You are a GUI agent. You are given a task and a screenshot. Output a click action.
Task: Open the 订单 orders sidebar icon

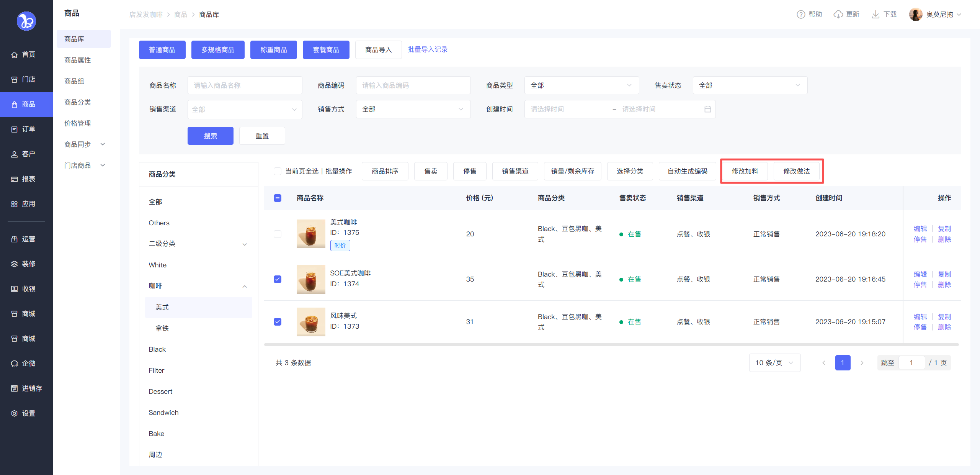[x=15, y=129]
